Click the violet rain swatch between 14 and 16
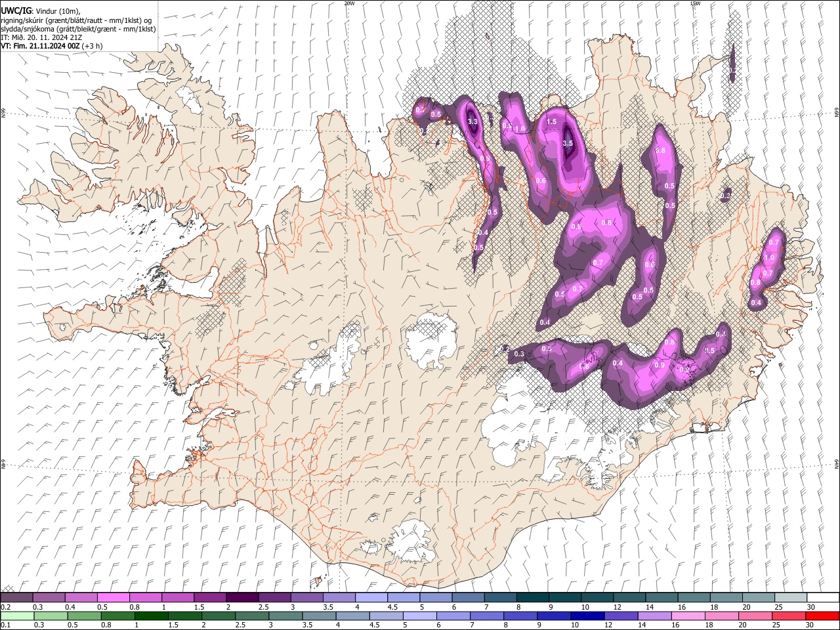This screenshot has width=840, height=630. [655, 616]
